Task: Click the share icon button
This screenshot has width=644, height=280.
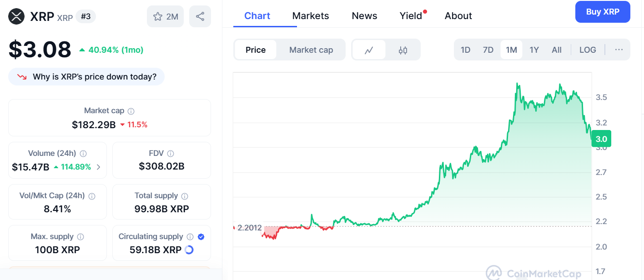Action: [200, 17]
